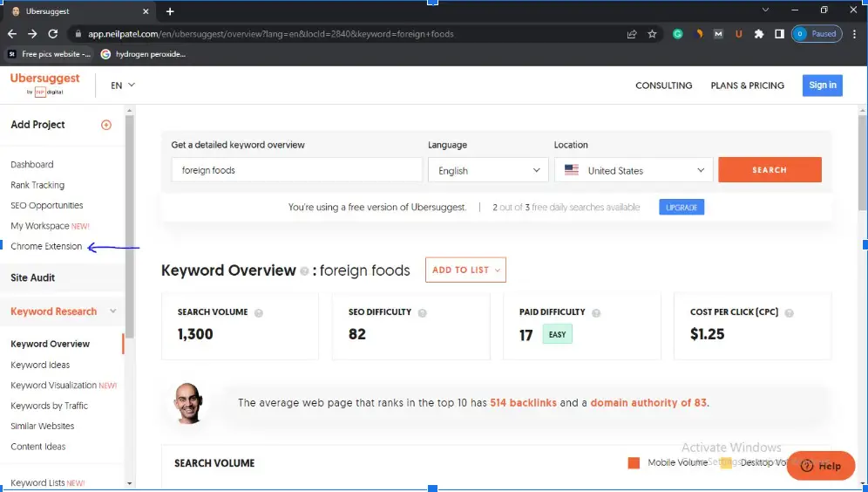Open Rank Tracking in the sidebar
868x492 pixels.
coord(37,185)
